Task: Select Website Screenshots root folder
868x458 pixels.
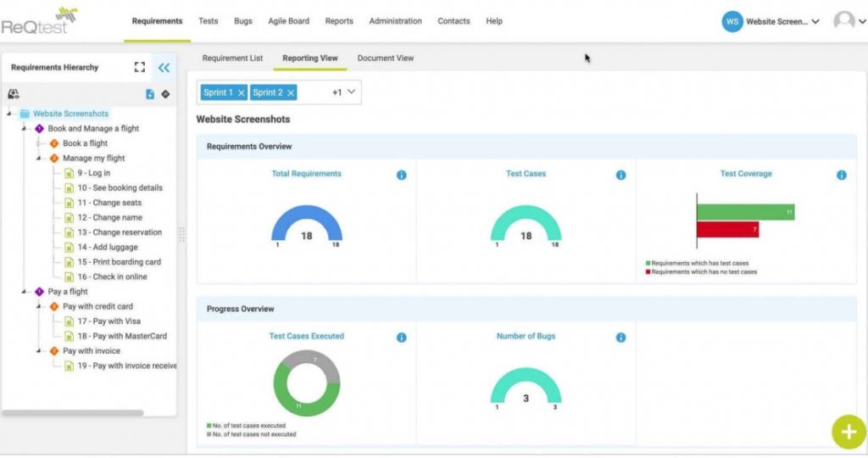Action: point(70,114)
